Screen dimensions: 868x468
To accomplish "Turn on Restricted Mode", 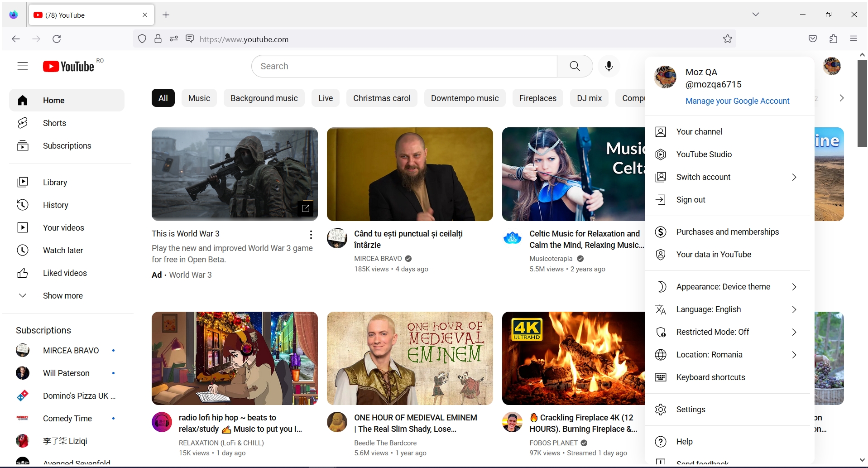I will tap(712, 332).
